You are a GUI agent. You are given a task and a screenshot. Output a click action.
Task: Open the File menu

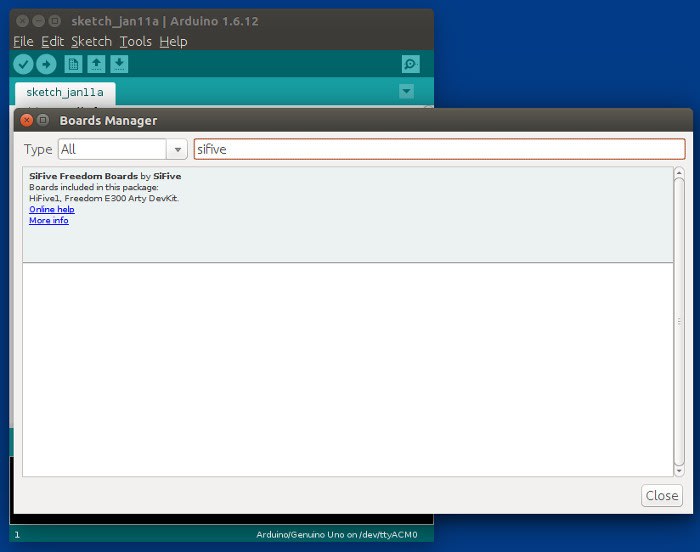pos(23,42)
